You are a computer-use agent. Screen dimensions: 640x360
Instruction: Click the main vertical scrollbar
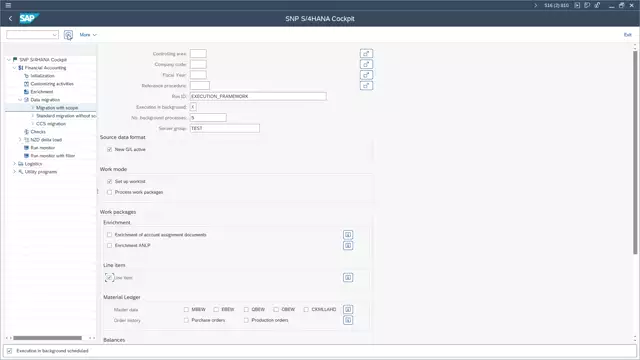635,152
